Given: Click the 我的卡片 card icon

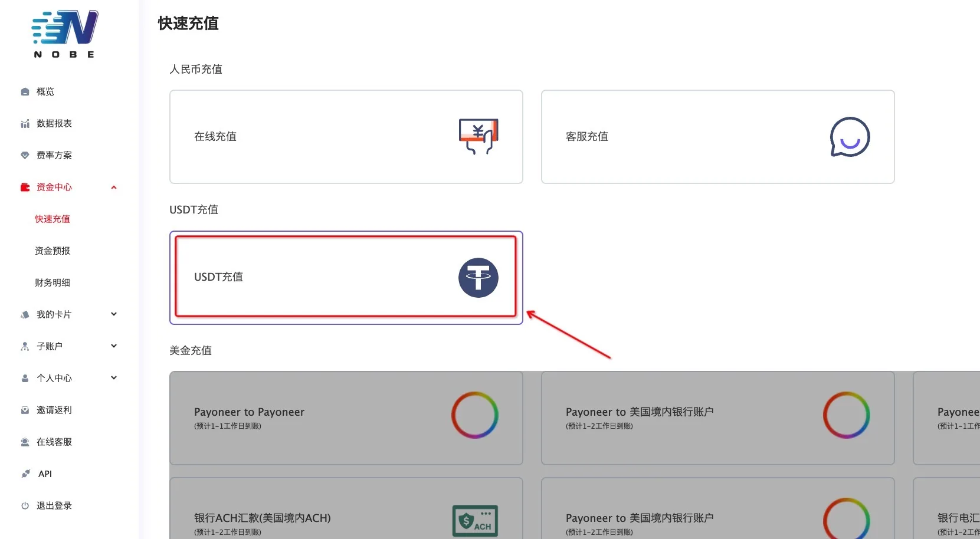Looking at the screenshot, I should [25, 314].
